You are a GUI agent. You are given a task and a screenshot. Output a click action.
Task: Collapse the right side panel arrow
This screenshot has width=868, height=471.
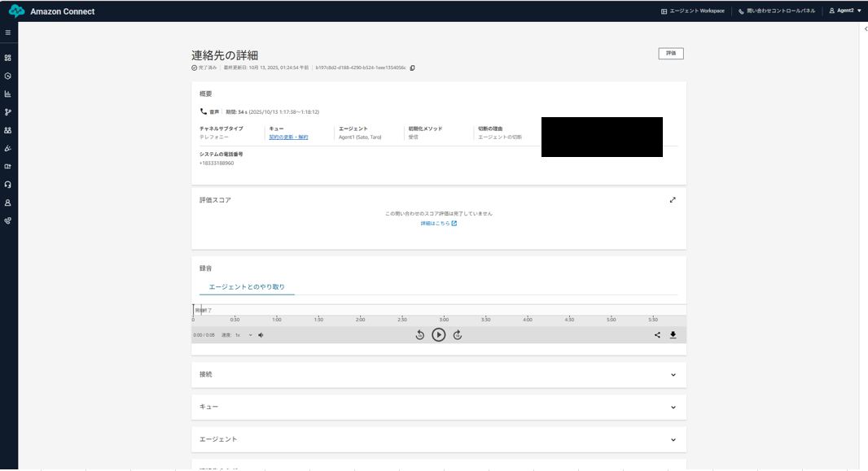866,28
